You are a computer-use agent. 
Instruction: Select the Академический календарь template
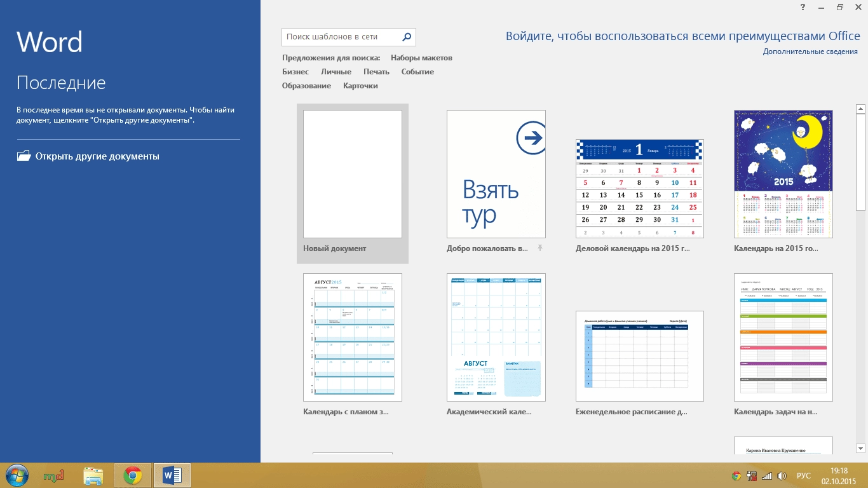[x=496, y=337]
